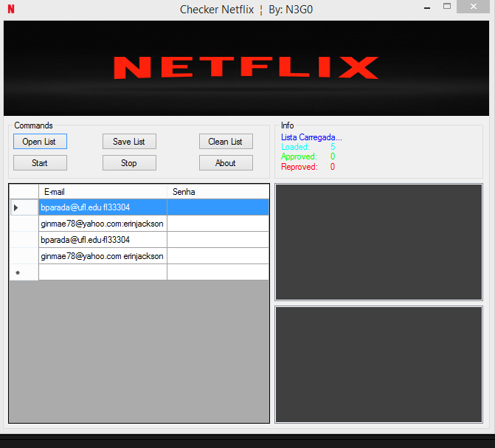
Task: Click the E-mail column header
Action: tap(103, 191)
